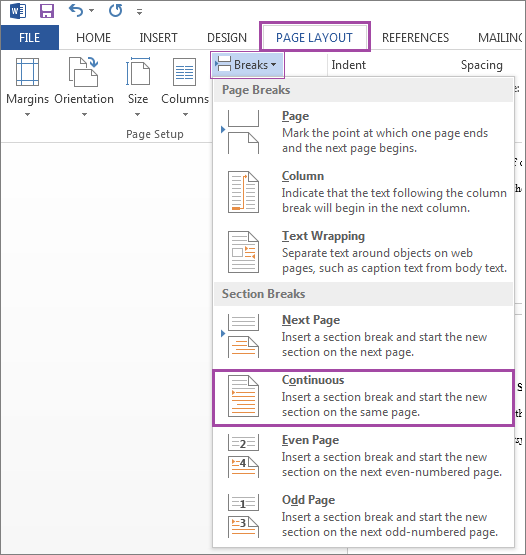526x555 pixels.
Task: Click the Continuous section break icon
Action: [243, 396]
